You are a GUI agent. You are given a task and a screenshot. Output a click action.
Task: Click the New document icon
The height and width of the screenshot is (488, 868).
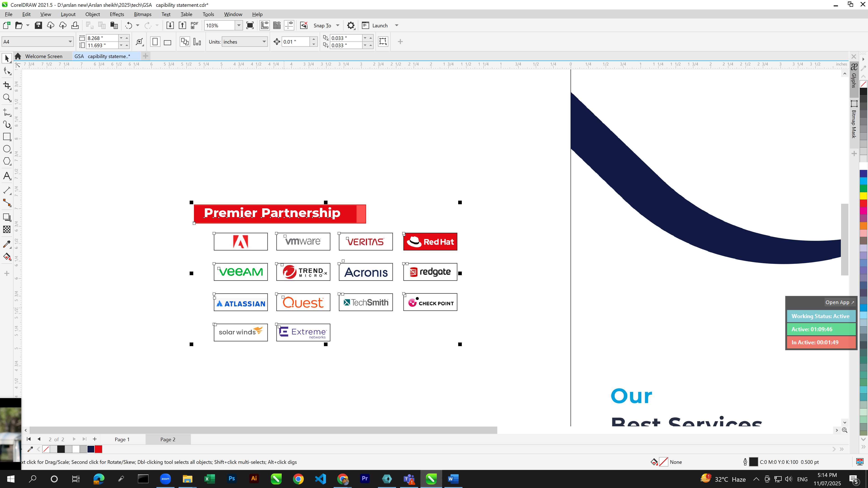[6, 25]
